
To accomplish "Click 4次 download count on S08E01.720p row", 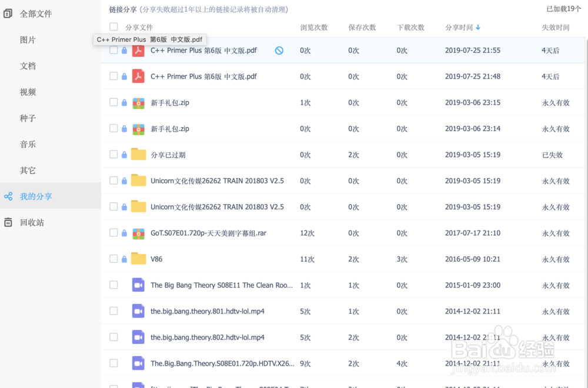I will tap(402, 364).
